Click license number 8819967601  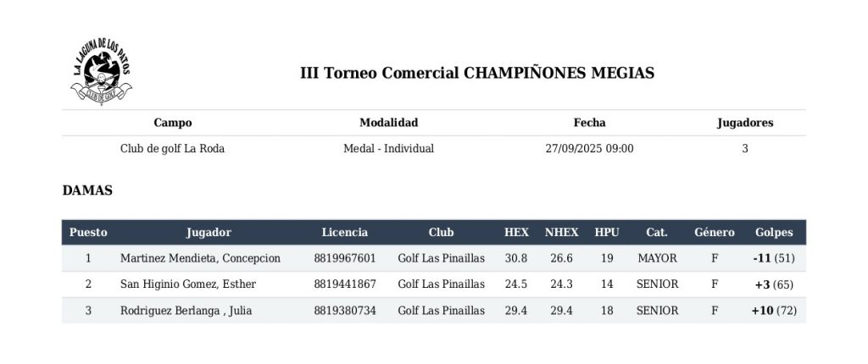[344, 258]
